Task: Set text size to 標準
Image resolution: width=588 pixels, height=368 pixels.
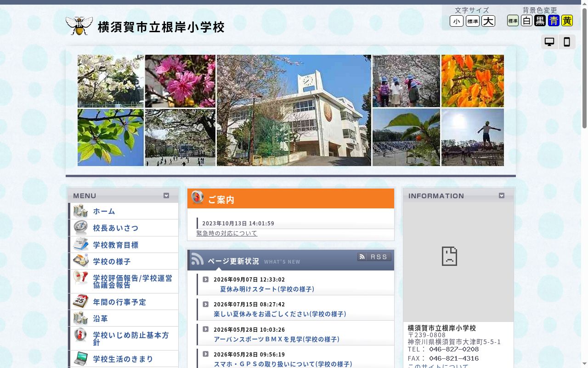Action: (473, 21)
